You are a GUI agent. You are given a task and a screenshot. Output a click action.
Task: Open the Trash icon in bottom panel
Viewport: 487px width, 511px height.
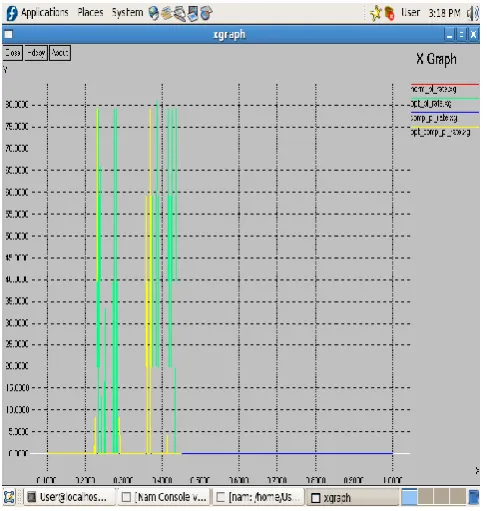473,497
